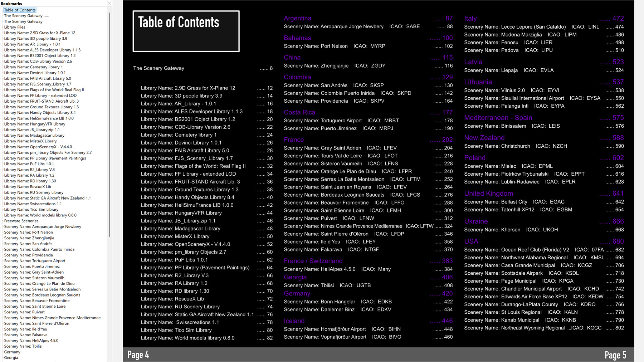Open bookmark 'Scenery Name: HeliAlpes 4.5.0'

tap(31, 341)
